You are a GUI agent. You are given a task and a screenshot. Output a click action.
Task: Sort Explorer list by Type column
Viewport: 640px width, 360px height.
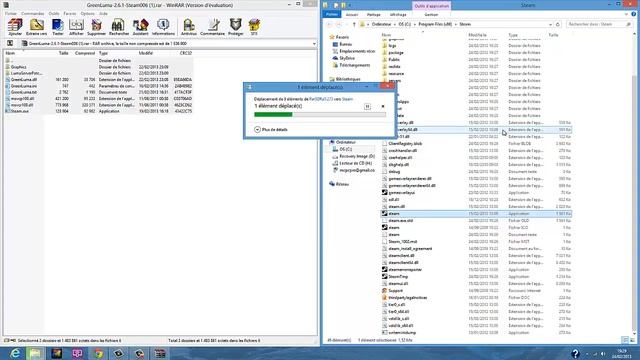coord(513,35)
